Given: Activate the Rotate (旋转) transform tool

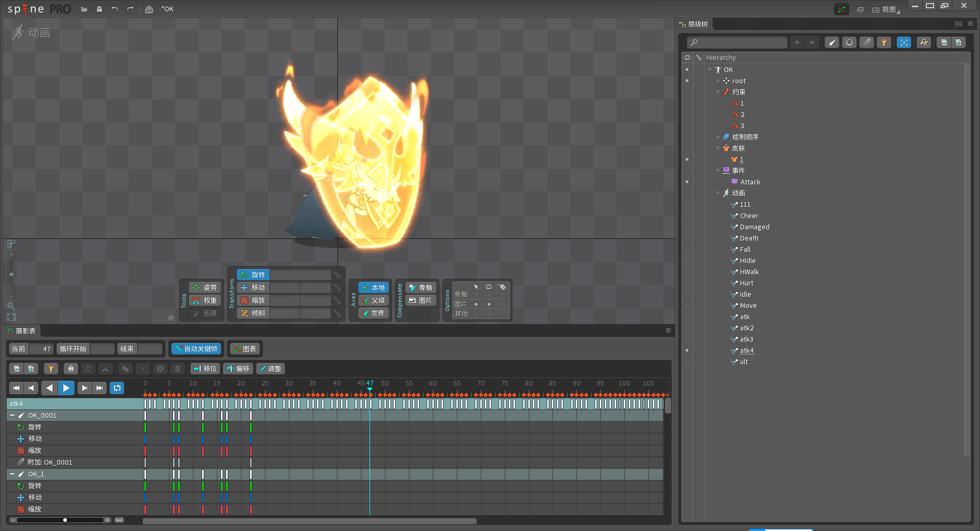Looking at the screenshot, I should [253, 275].
